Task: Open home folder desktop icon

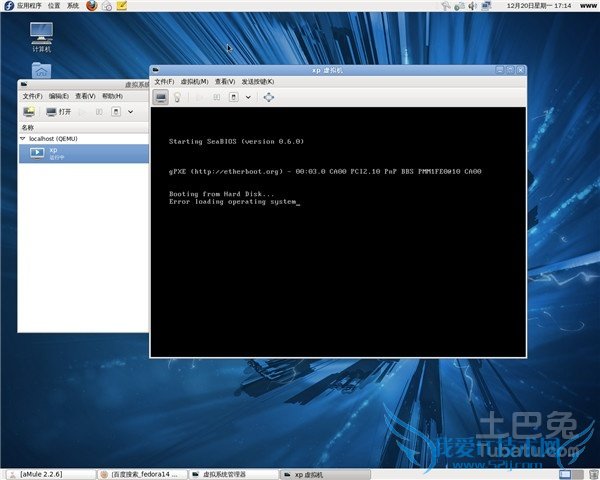Action: pyautogui.click(x=41, y=70)
